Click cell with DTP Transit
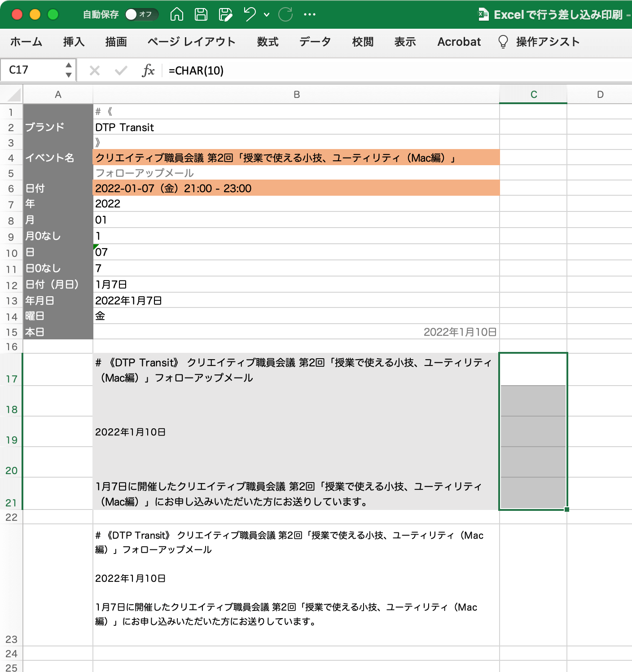Screen dimensions: 632x672 [x=296, y=127]
